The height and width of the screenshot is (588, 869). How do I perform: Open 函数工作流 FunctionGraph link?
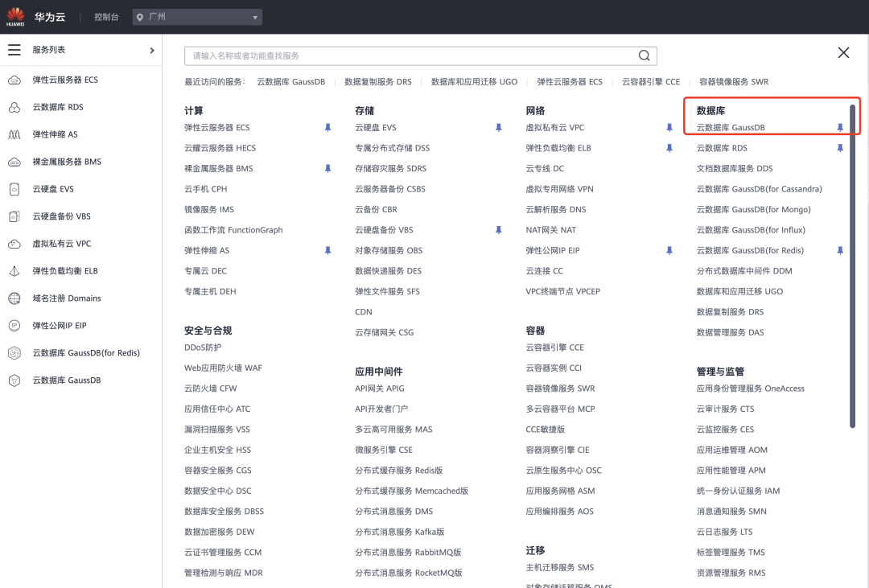(x=233, y=230)
